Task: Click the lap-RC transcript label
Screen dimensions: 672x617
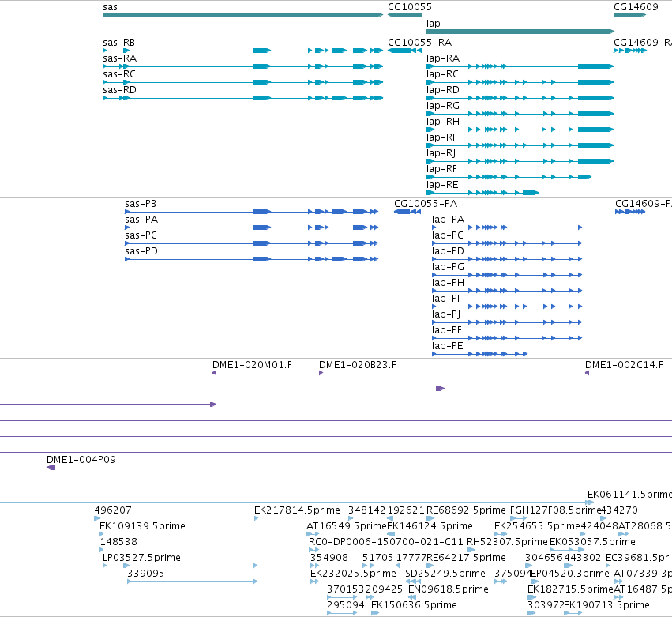Action: [442, 74]
